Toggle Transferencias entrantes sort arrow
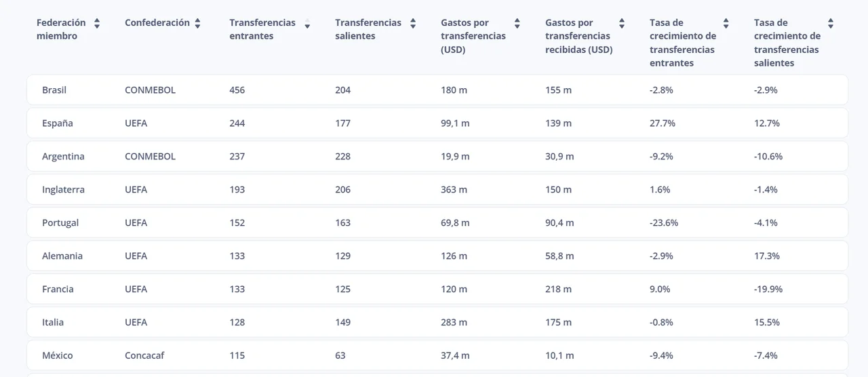 307,25
